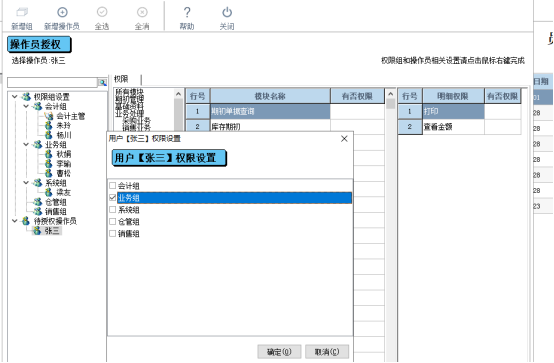The width and height of the screenshot is (554, 363).
Task: Tick the 销售组 checkbox
Action: click(112, 234)
